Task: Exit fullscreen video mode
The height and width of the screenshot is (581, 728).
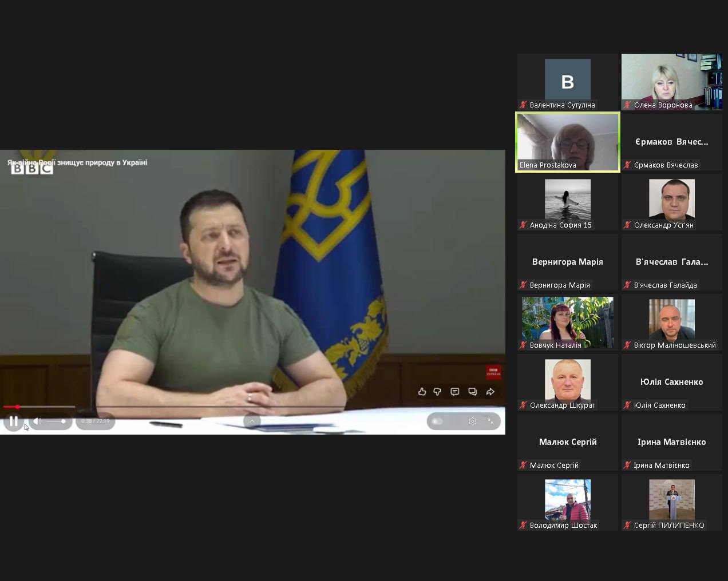Action: point(490,421)
